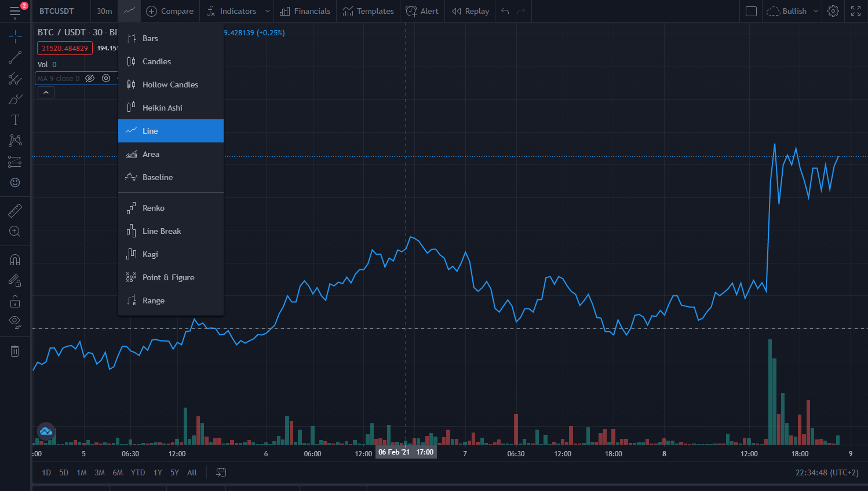Select the trend line drawing tool
The image size is (868, 491).
click(15, 57)
